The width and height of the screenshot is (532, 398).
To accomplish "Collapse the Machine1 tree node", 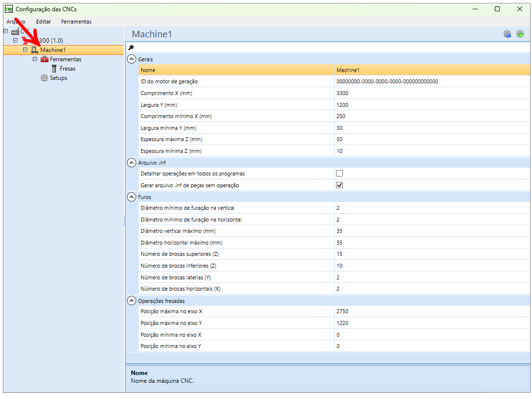I will pyautogui.click(x=25, y=50).
